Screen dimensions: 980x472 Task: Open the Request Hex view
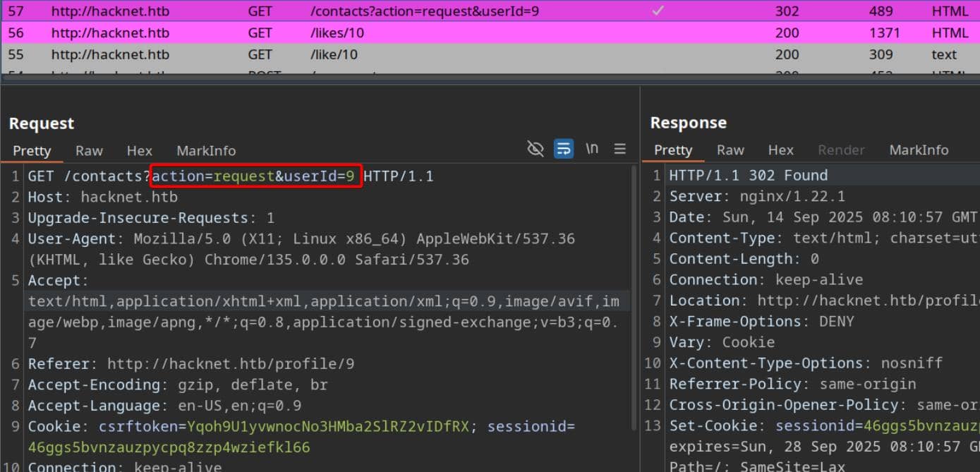pyautogui.click(x=139, y=150)
